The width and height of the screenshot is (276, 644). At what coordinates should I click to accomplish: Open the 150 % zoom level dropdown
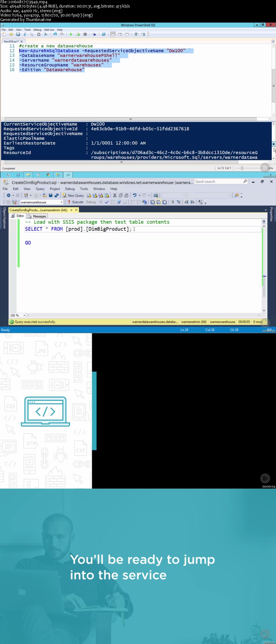click(24, 315)
